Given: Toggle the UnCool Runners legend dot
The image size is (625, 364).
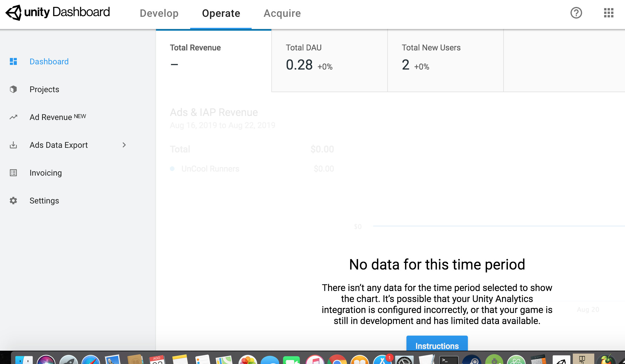Looking at the screenshot, I should click(x=172, y=168).
